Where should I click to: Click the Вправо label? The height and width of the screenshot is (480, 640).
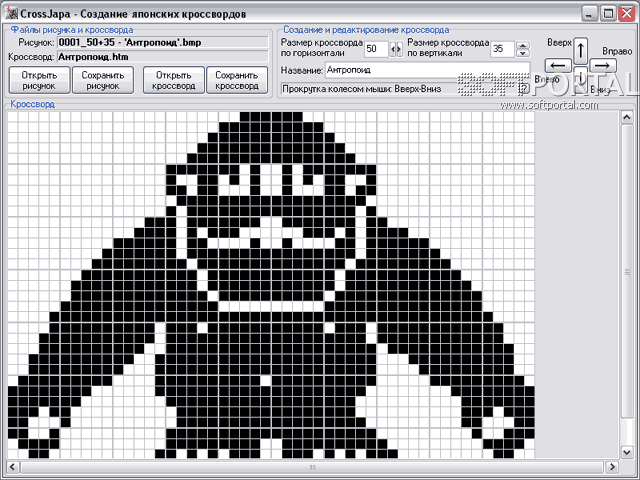coord(617,51)
